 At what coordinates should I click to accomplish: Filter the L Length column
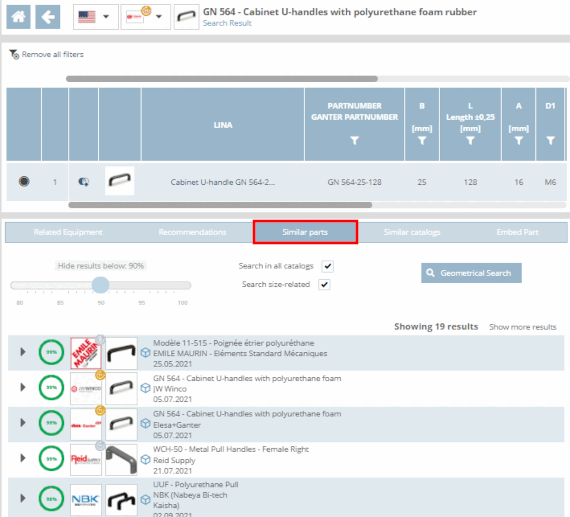pos(470,140)
